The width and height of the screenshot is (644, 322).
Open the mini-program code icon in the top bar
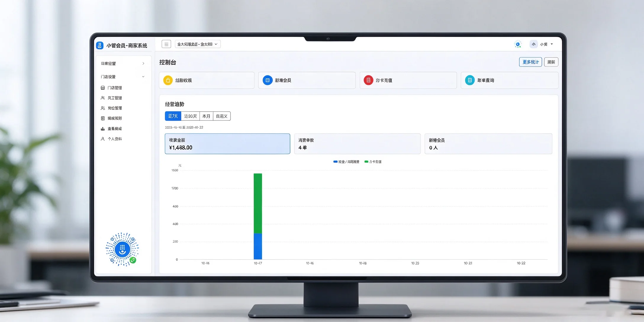518,44
